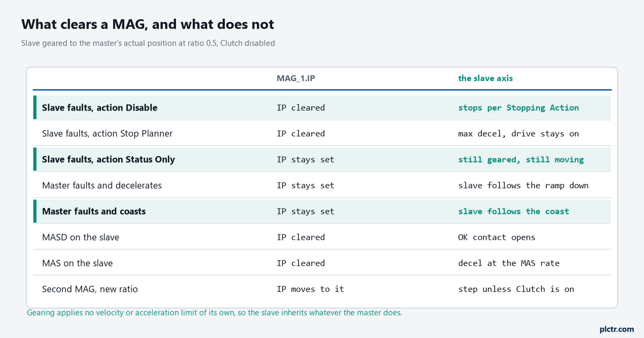Click the footnote about gearing applying no velocity limit

click(214, 313)
